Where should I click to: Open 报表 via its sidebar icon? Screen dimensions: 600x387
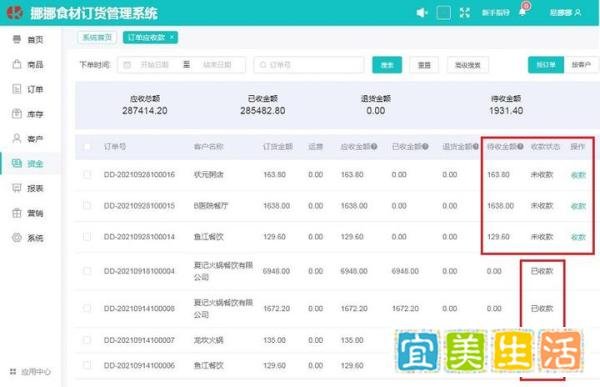[x=17, y=188]
